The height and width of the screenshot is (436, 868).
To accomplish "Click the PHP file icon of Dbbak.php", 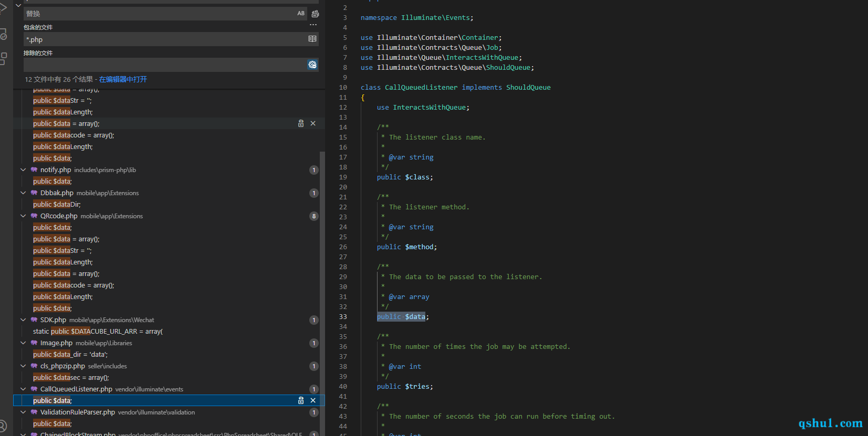I will tap(34, 193).
